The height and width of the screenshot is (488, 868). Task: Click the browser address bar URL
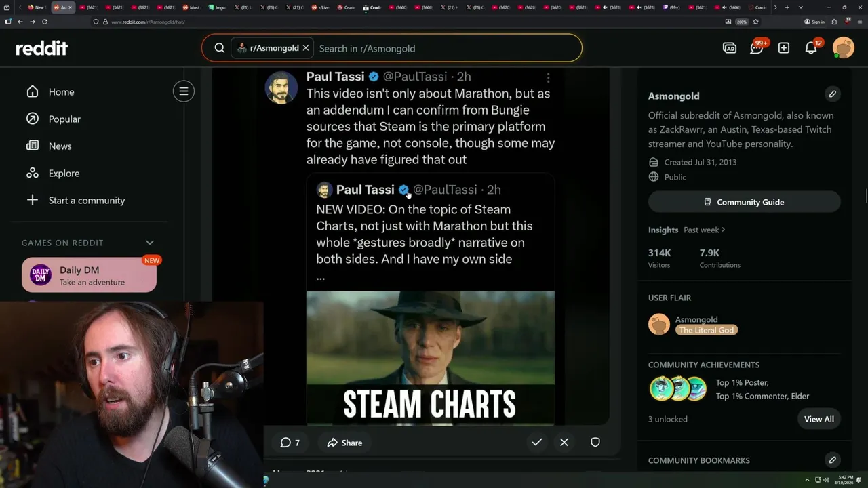click(x=148, y=22)
